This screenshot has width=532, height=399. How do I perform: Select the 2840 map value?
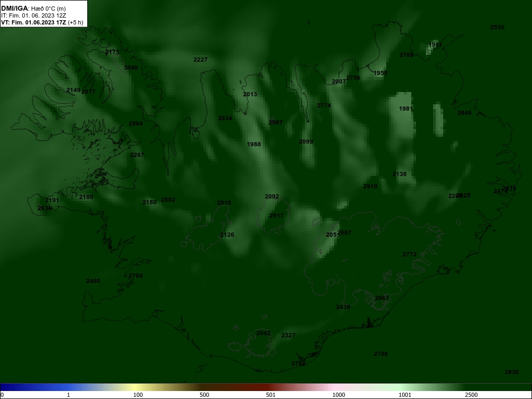(464, 113)
